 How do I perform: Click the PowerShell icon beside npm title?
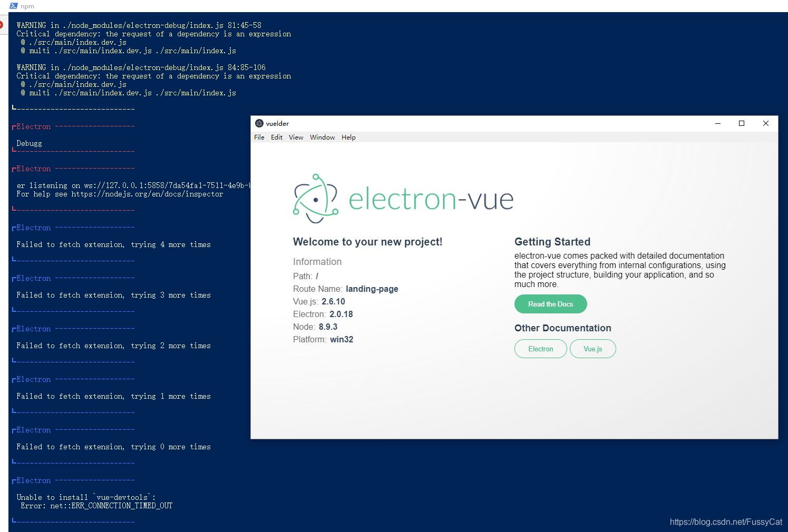click(x=13, y=6)
